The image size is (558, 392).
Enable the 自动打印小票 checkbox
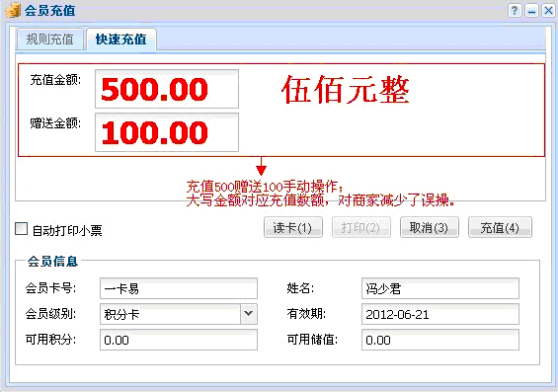(22, 229)
